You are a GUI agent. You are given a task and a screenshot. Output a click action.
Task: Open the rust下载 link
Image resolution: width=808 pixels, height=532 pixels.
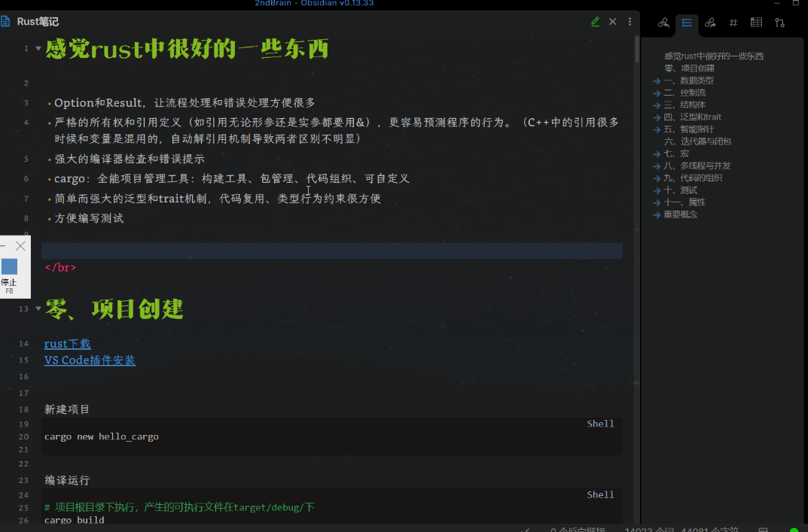68,344
